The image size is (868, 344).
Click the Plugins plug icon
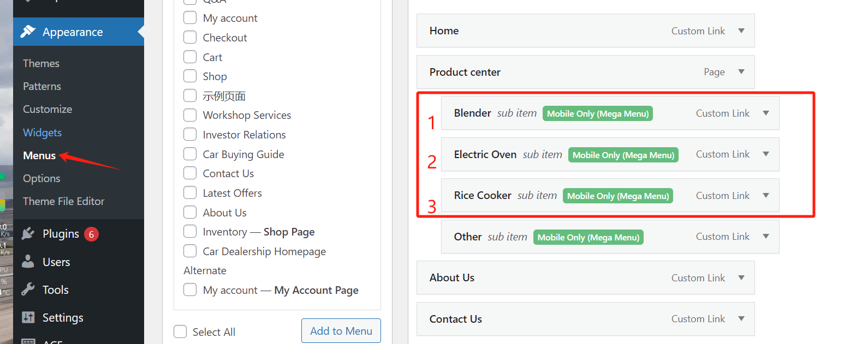pos(28,234)
